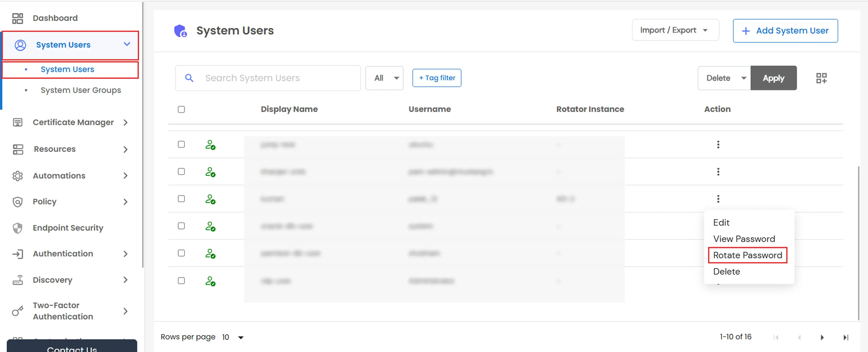Open the All filter dropdown
The width and height of the screenshot is (868, 352).
pos(384,78)
